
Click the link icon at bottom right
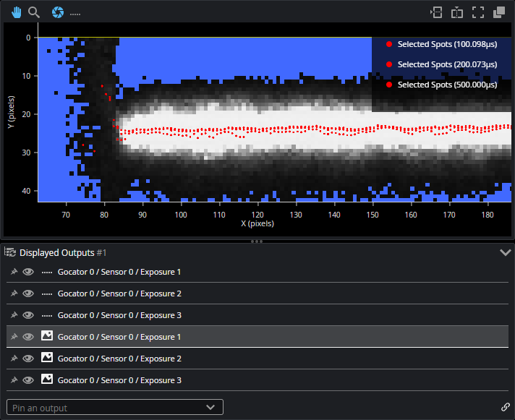point(505,407)
